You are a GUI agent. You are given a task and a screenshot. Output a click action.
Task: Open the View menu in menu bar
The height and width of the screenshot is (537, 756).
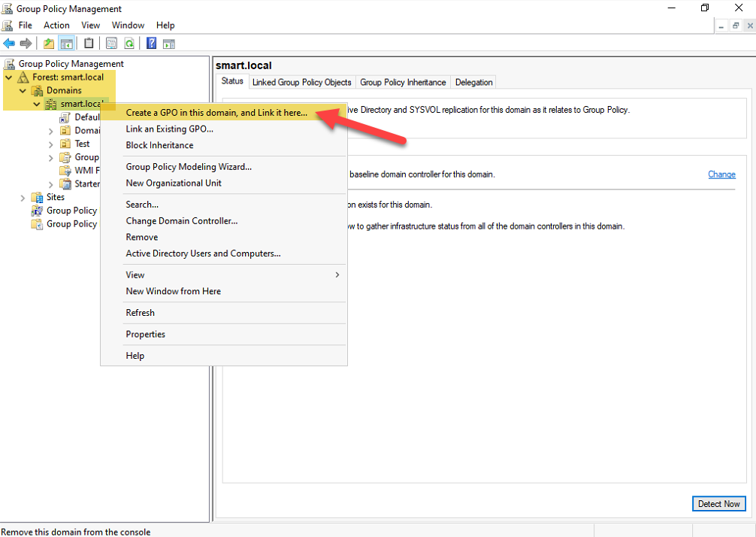91,25
